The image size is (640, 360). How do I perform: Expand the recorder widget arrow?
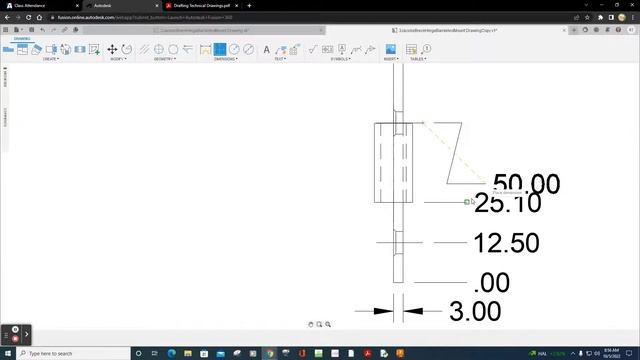27,334
